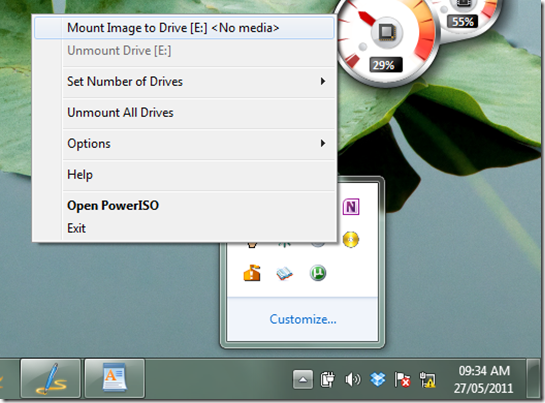Open the volume speaker icon
Image resolution: width=545 pixels, height=403 pixels.
coord(352,380)
